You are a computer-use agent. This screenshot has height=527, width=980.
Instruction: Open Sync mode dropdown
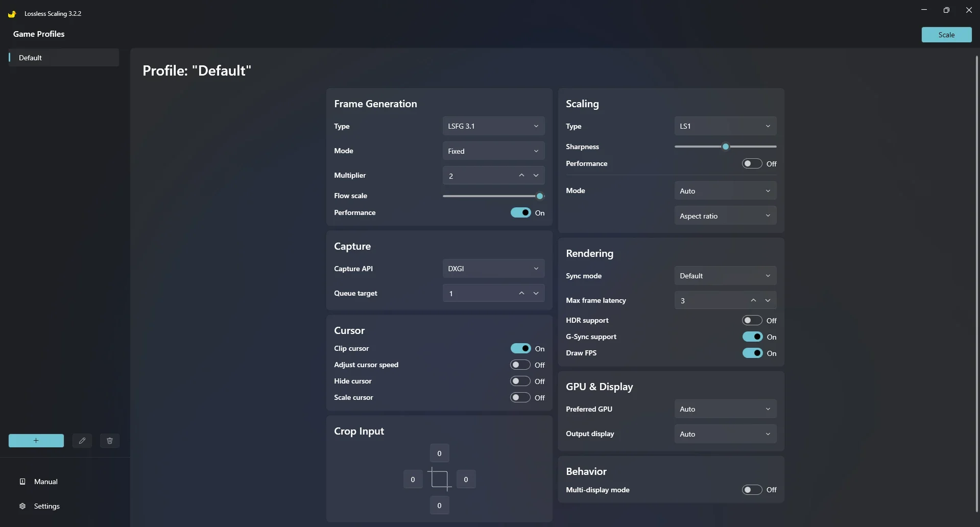pyautogui.click(x=725, y=276)
